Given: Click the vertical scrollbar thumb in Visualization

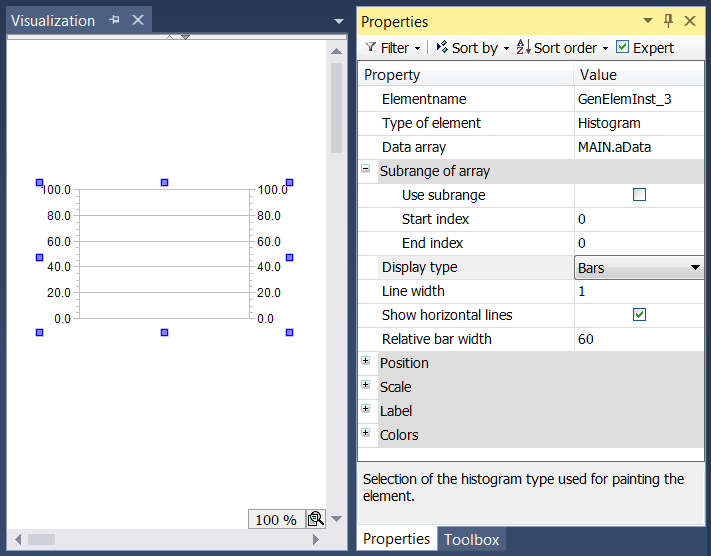Looking at the screenshot, I should 336,108.
